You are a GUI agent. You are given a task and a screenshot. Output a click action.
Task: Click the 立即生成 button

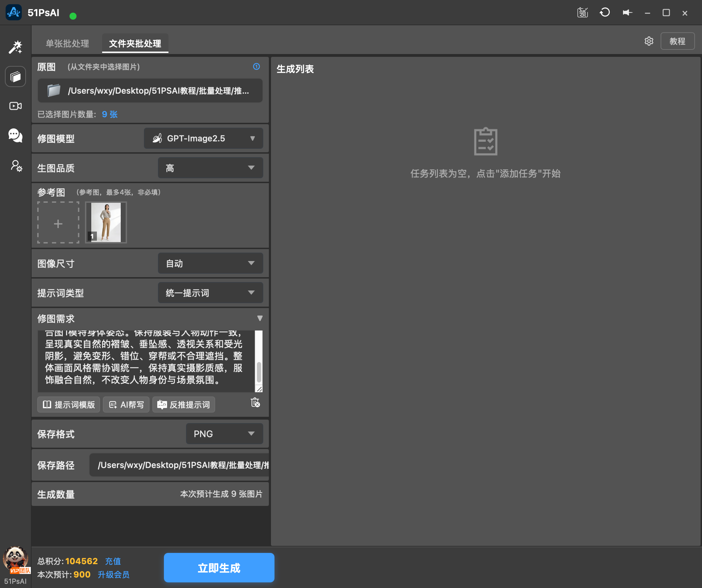coord(219,568)
